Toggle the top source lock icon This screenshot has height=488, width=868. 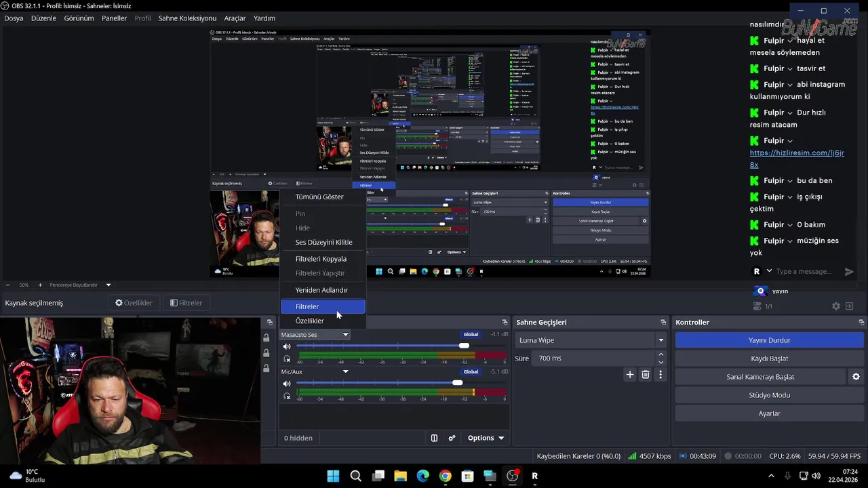point(266,338)
